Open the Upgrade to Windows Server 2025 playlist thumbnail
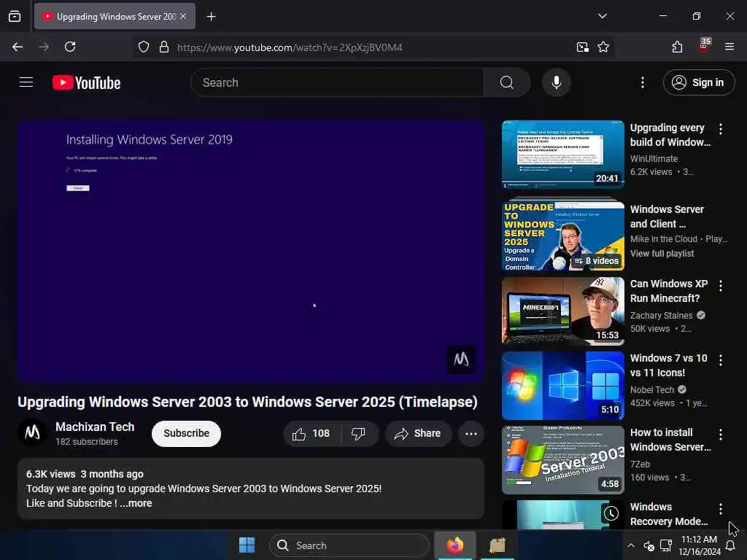The height and width of the screenshot is (560, 747). pyautogui.click(x=562, y=236)
